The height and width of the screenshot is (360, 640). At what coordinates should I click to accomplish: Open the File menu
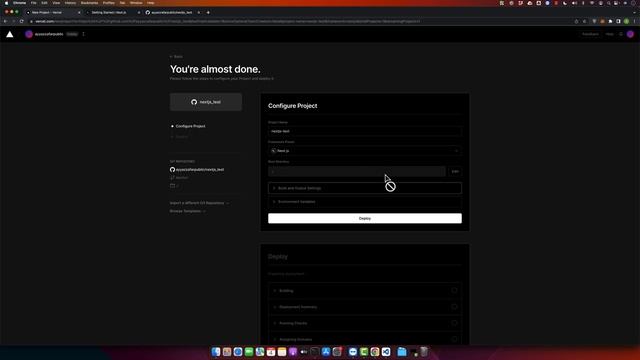[x=33, y=3]
